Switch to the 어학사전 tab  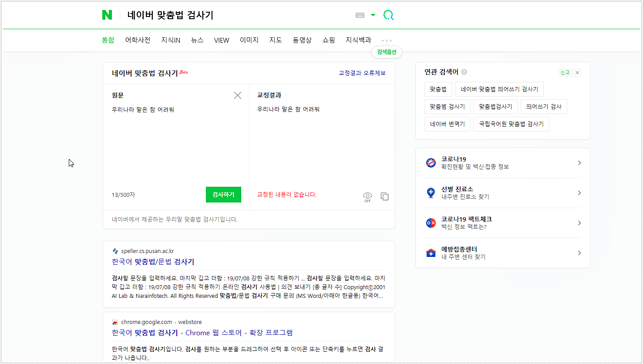point(138,40)
